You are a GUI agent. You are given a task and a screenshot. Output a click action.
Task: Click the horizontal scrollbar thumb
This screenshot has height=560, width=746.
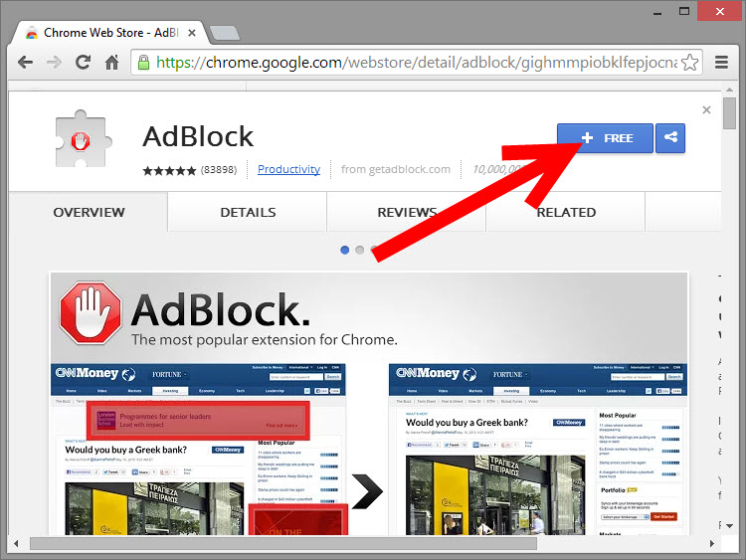pyautogui.click(x=283, y=543)
